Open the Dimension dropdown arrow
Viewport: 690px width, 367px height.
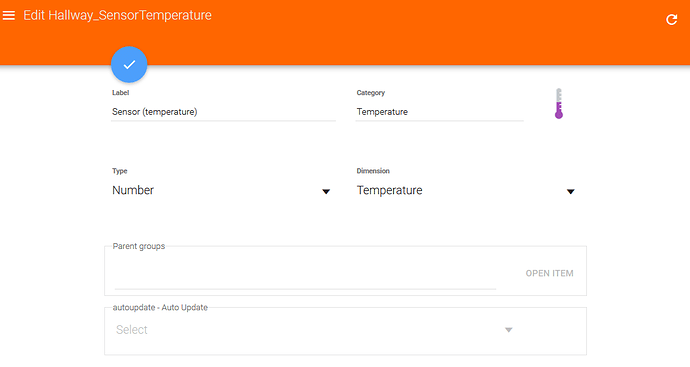click(x=570, y=191)
